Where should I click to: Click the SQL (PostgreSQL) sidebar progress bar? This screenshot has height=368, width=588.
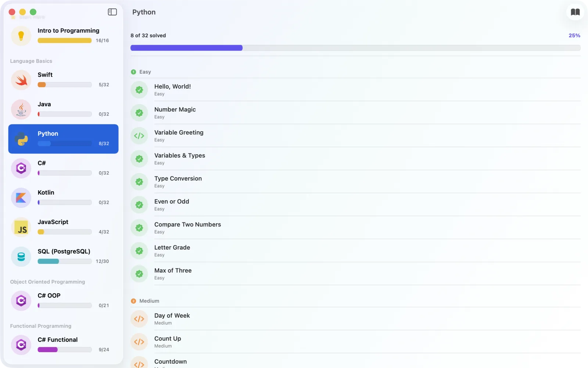coord(65,261)
